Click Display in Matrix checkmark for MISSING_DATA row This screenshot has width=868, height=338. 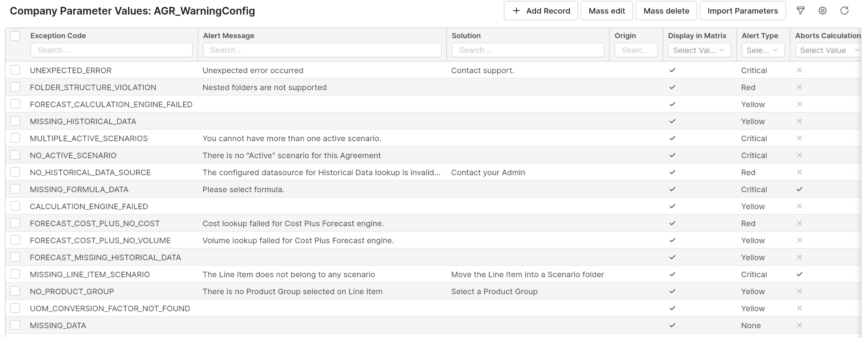coord(672,325)
